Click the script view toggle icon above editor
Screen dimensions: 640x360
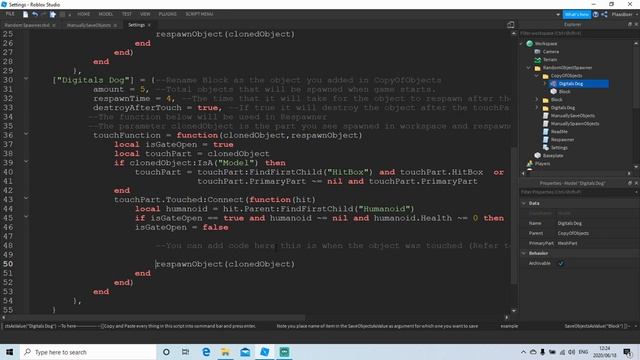click(x=511, y=24)
